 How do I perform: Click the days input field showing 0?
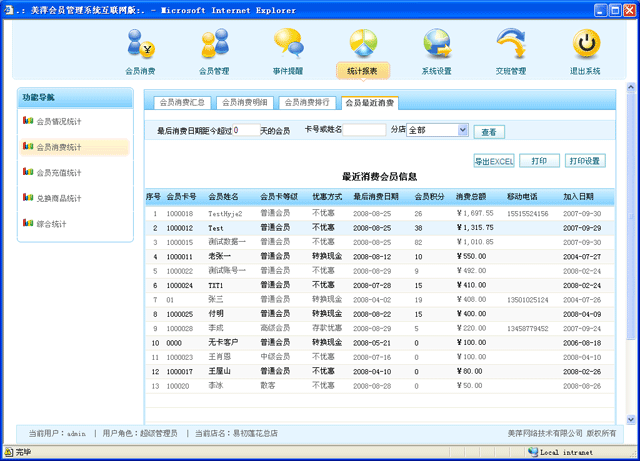(246, 130)
